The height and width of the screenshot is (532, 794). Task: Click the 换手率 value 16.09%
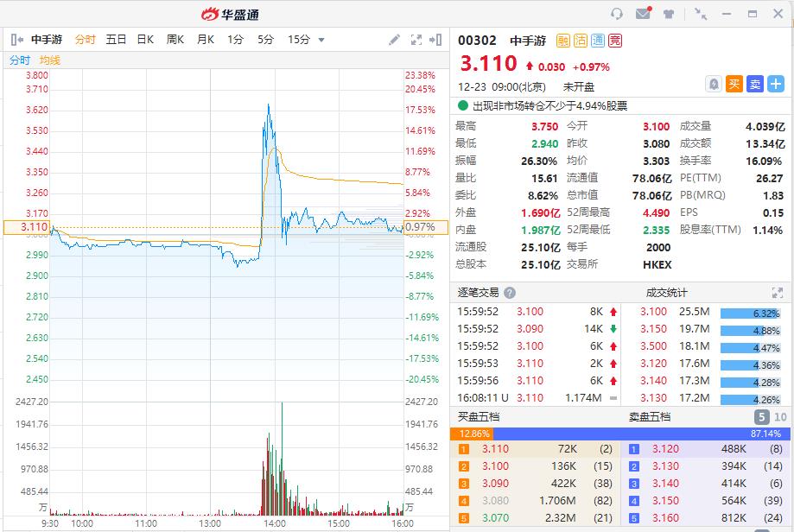click(764, 161)
